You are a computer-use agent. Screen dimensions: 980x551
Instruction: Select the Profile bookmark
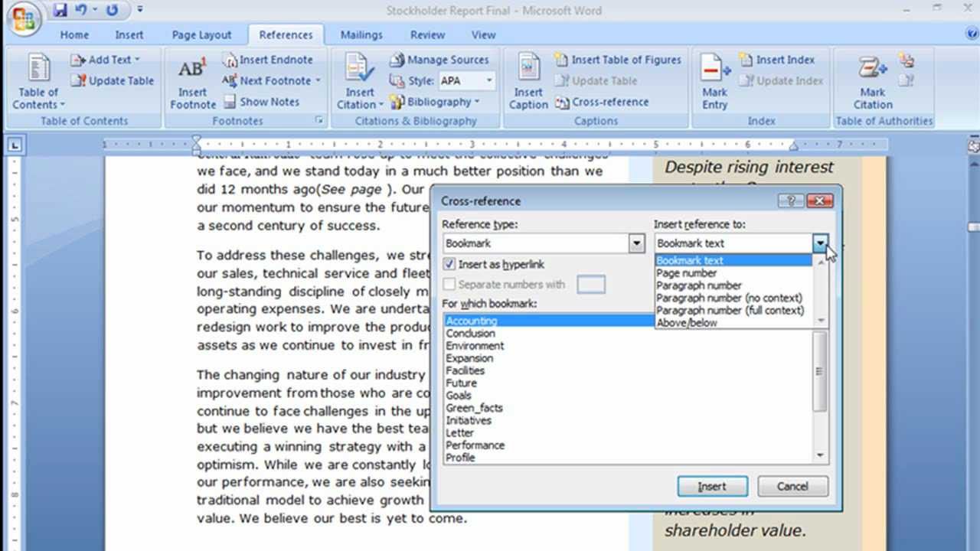628,458
